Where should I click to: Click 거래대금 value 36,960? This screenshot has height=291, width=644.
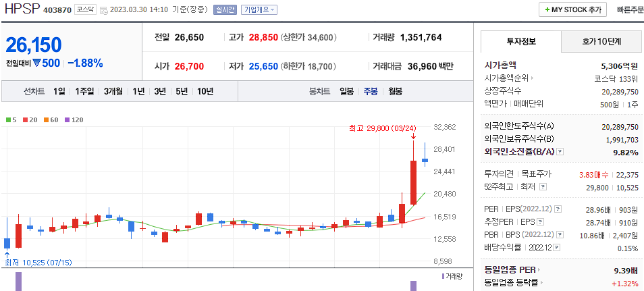click(x=423, y=66)
